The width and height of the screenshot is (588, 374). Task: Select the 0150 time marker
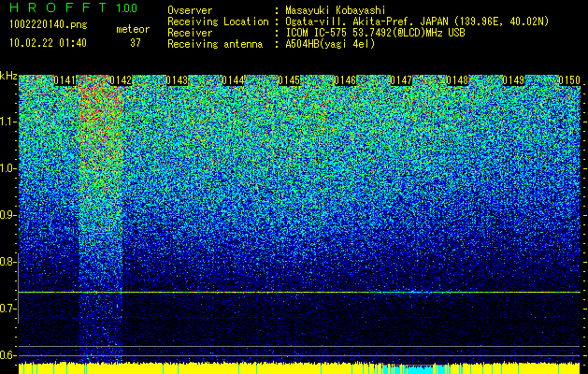coord(569,80)
